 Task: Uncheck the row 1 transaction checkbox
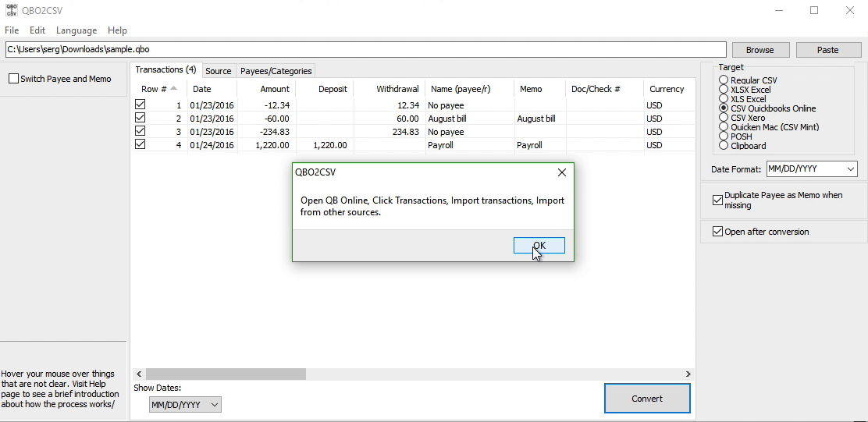(x=140, y=104)
